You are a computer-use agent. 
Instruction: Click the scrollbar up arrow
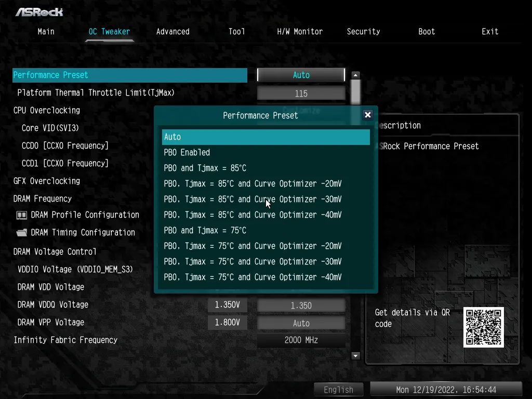click(x=355, y=75)
